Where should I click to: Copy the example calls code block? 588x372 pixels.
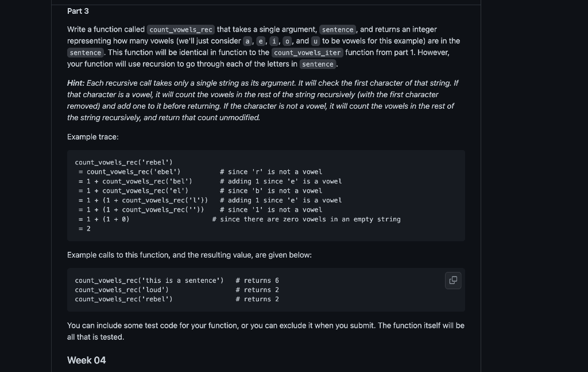click(x=453, y=281)
